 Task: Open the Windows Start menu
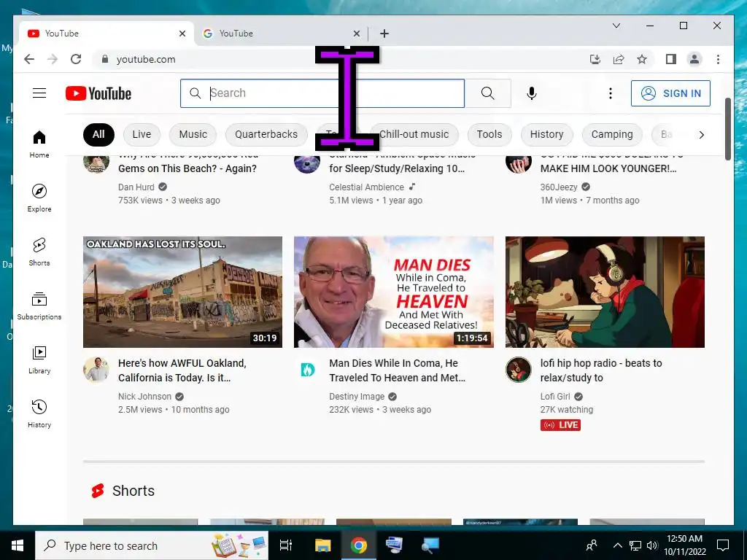18,545
